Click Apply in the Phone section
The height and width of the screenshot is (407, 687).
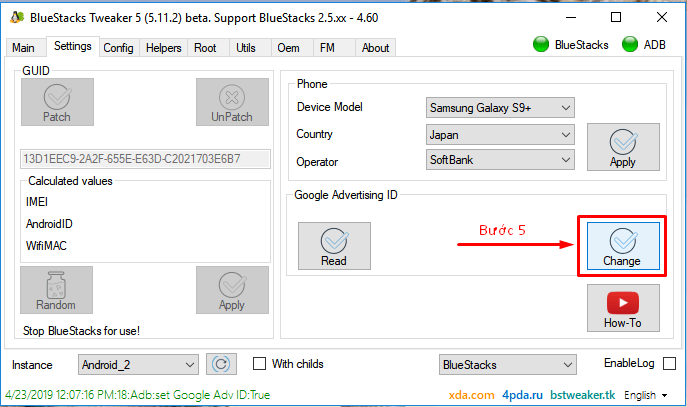tap(623, 147)
